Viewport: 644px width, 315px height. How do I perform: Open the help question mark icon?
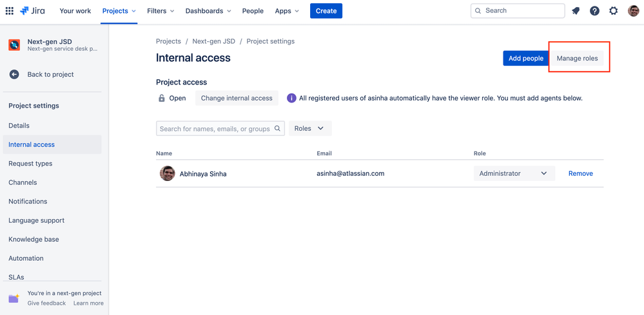[x=594, y=11]
